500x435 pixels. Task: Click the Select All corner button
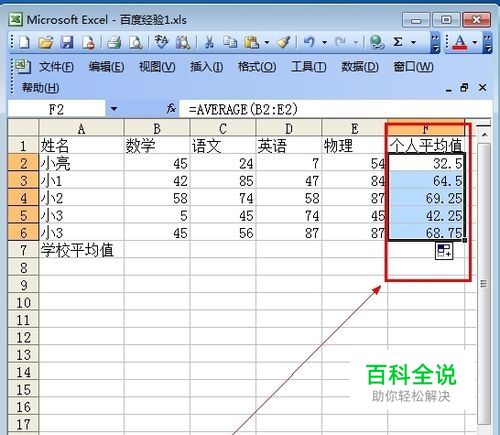(23, 128)
